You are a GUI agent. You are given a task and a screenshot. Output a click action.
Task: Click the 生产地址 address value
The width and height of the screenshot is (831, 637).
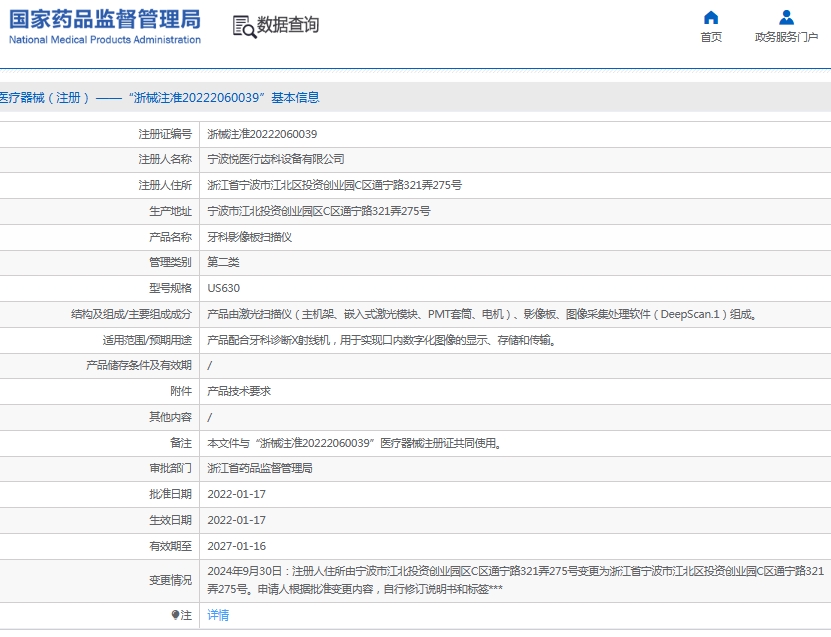click(319, 211)
